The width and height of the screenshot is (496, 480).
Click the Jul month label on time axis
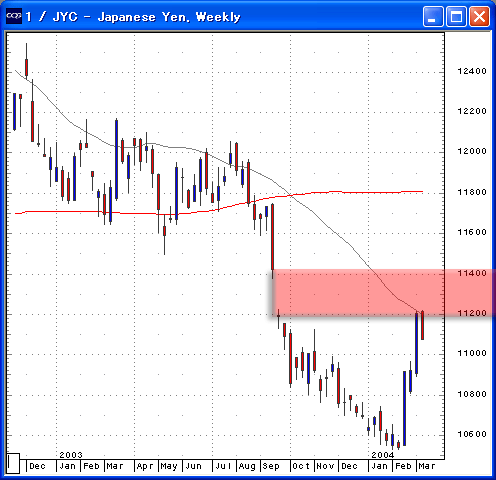point(223,466)
